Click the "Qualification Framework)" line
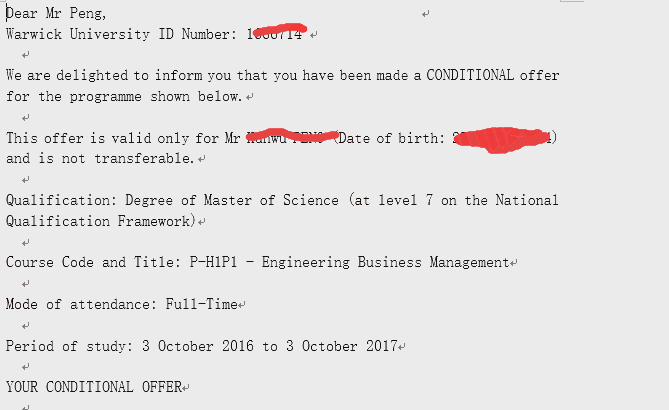Image resolution: width=669 pixels, height=410 pixels. [x=100, y=221]
